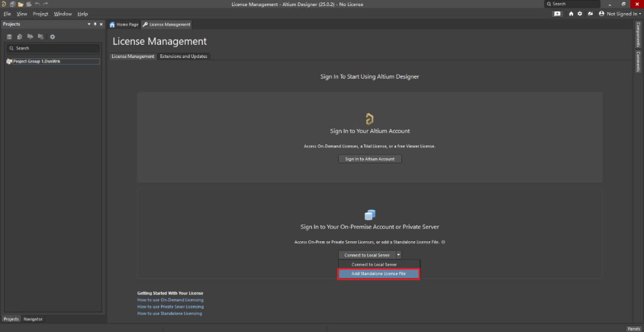Click the info icon beside Standalone License text

coord(443,242)
